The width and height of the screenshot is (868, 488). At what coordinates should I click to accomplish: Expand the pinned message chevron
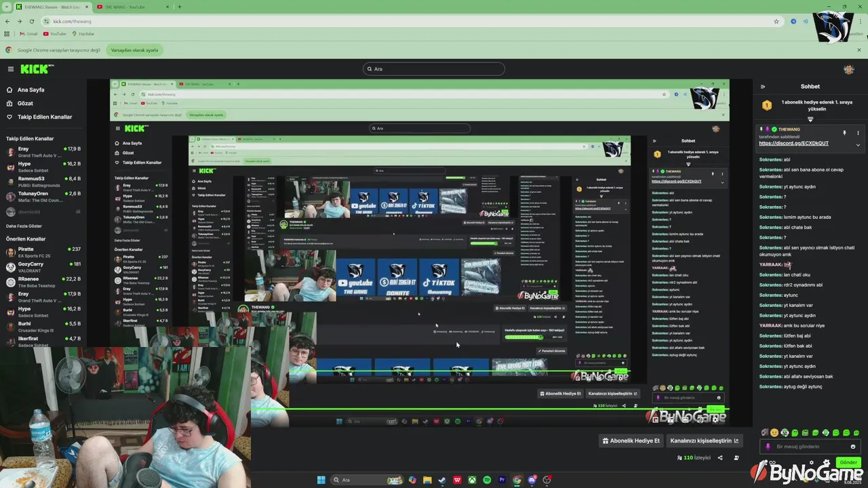click(858, 144)
